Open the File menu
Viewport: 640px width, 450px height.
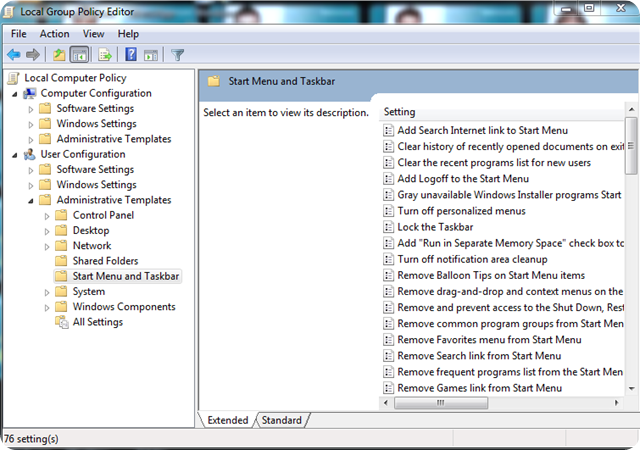coord(19,34)
